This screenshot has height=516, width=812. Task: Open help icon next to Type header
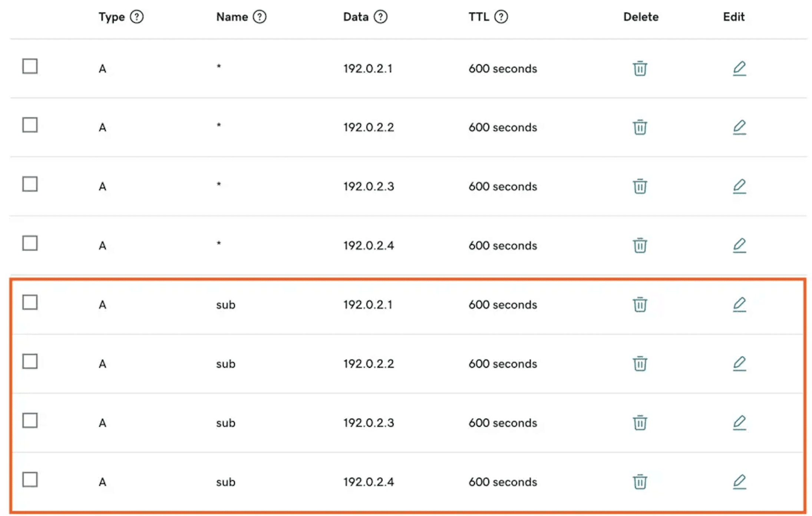tap(137, 17)
